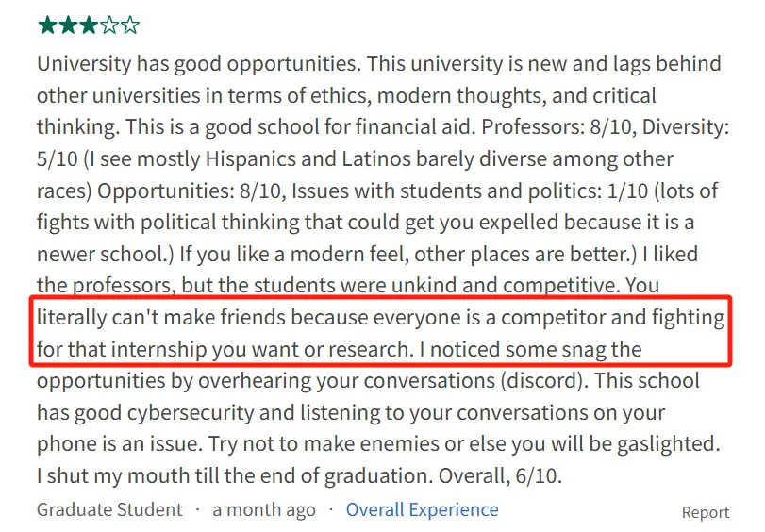Viewport: 765px width, 532px height.
Task: Report this review
Action: pos(706,512)
